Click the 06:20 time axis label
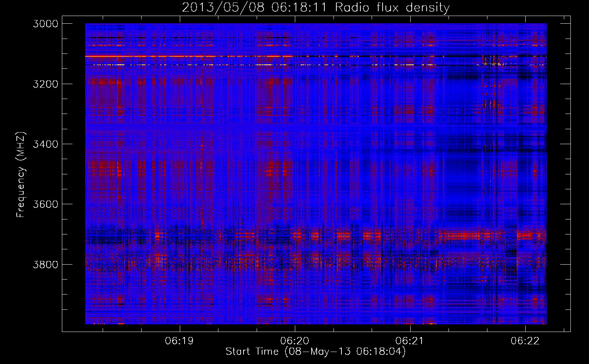The image size is (589, 364). [294, 341]
